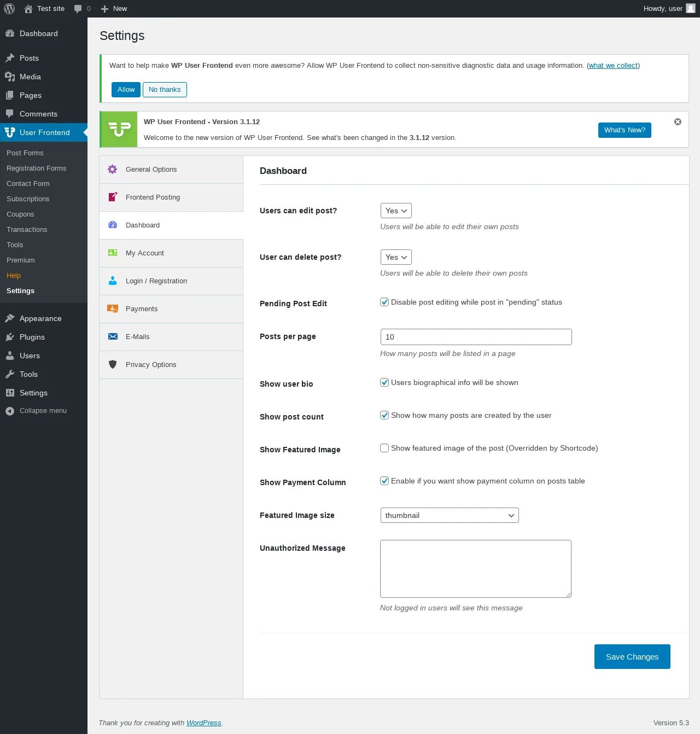
Task: Enable Show featured image of the post checkbox
Action: (384, 448)
